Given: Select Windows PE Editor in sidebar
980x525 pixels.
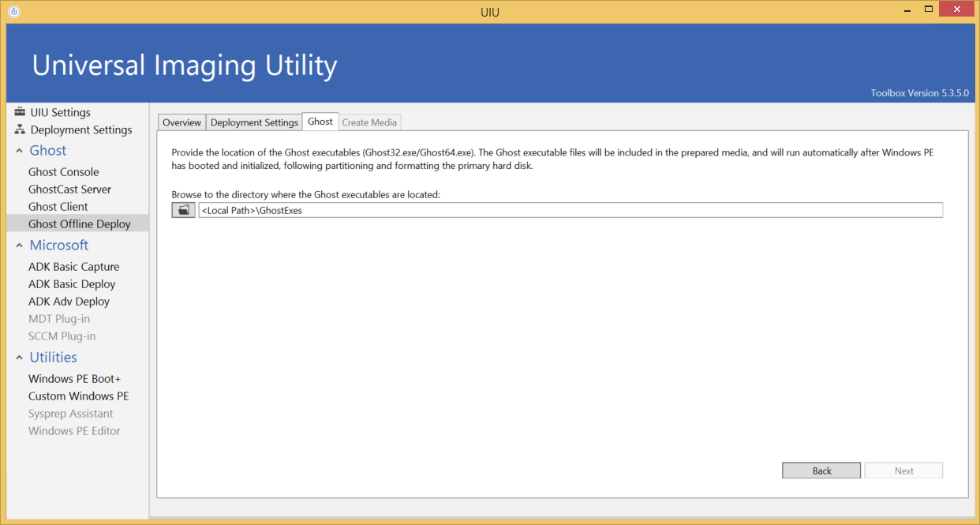Looking at the screenshot, I should (75, 431).
